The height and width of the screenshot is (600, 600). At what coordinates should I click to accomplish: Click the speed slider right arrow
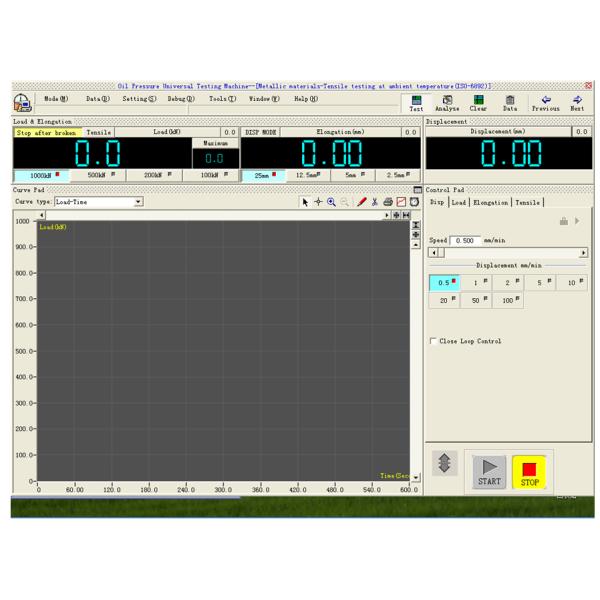pyautogui.click(x=584, y=253)
